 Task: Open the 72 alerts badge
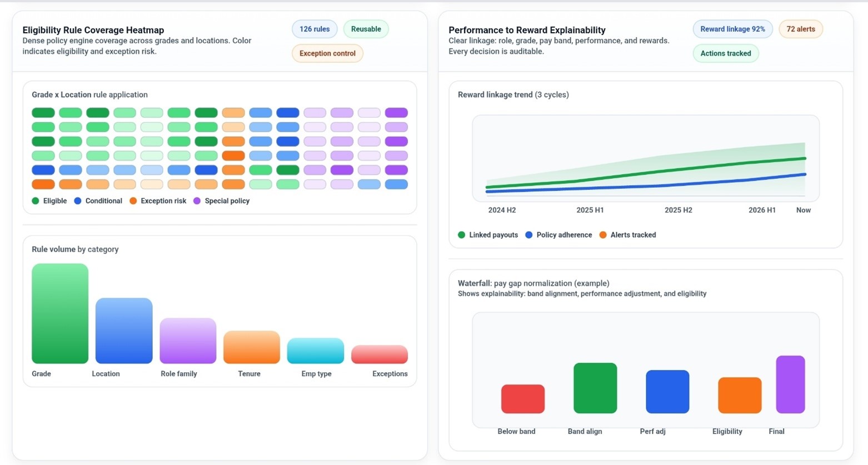[801, 29]
